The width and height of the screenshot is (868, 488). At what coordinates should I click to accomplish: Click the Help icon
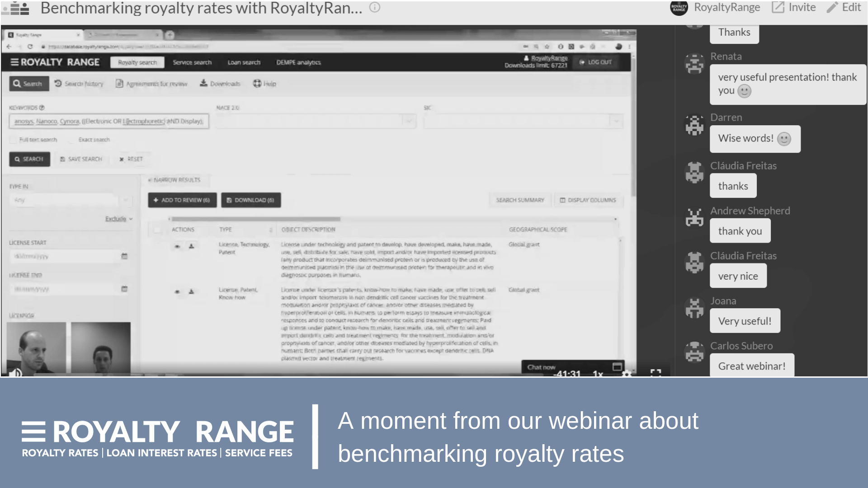[x=257, y=84]
